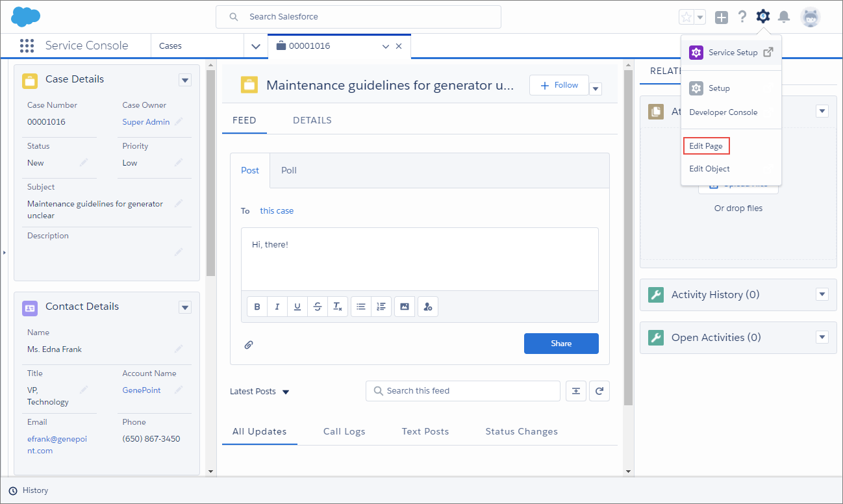The width and height of the screenshot is (843, 504).
Task: Open the favorites list dropdown arrow
Action: pos(700,18)
